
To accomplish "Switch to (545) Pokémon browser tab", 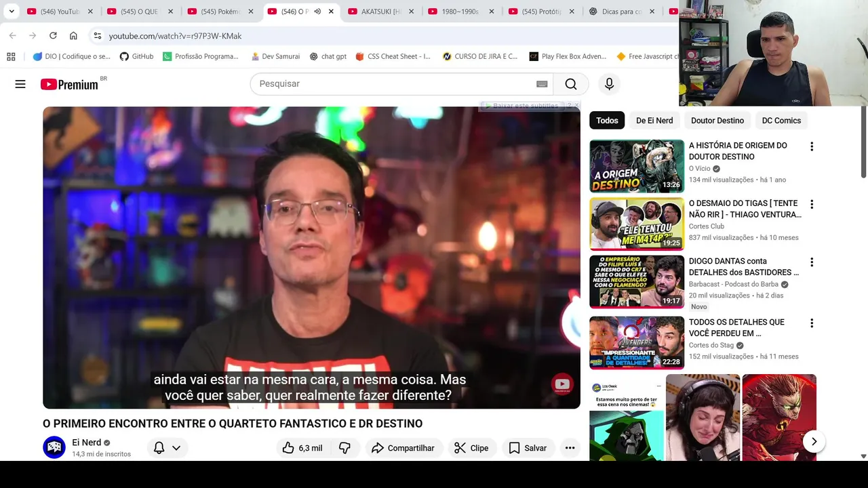I will 220,12.
